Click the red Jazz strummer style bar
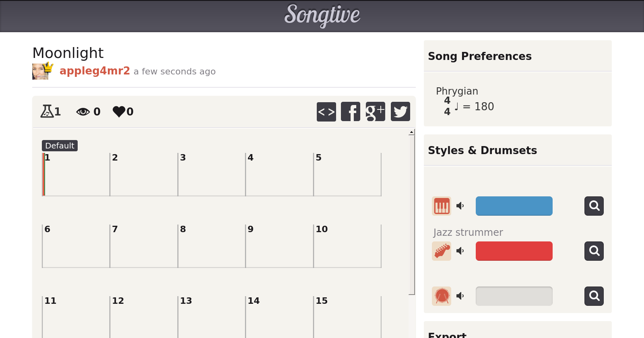Image resolution: width=644 pixels, height=338 pixels. 514,251
